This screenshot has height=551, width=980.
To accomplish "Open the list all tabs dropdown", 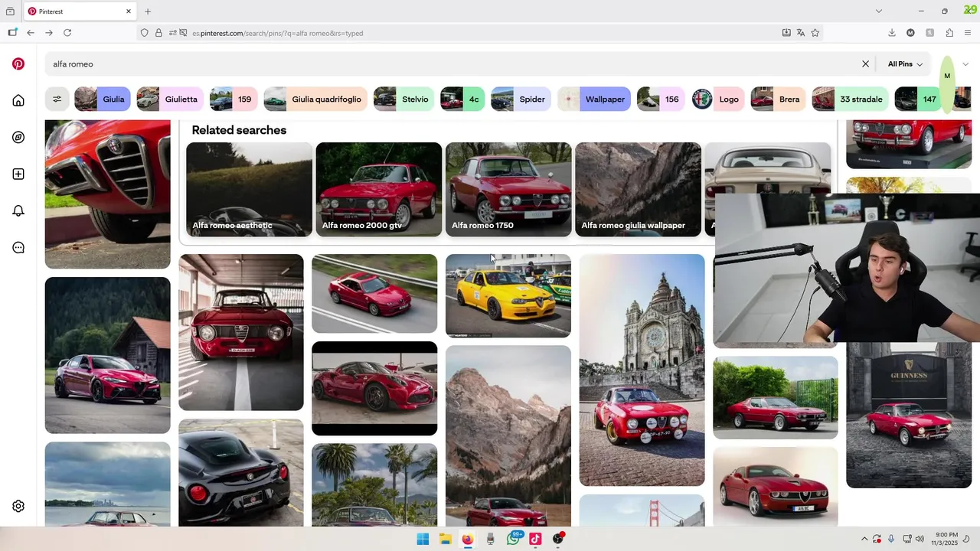I will point(879,11).
